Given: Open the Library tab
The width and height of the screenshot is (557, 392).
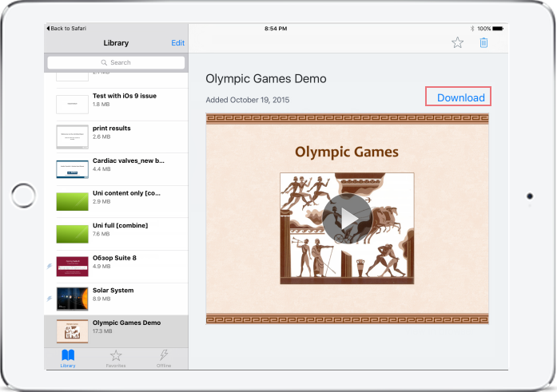Looking at the screenshot, I should point(68,358).
